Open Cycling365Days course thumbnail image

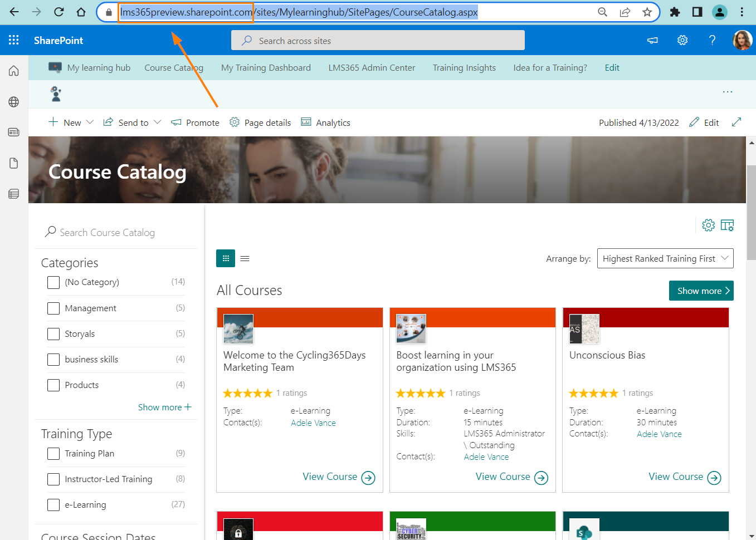[x=238, y=328]
